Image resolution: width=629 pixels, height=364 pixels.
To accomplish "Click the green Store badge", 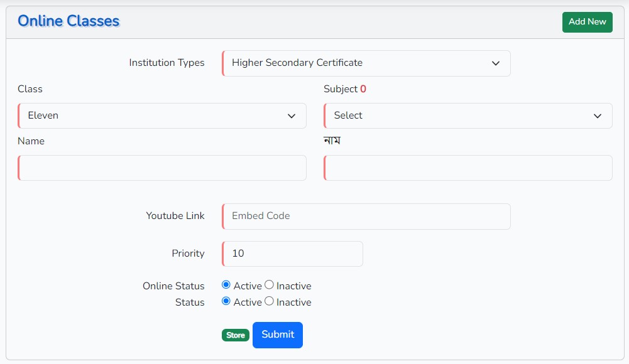I will click(x=236, y=335).
